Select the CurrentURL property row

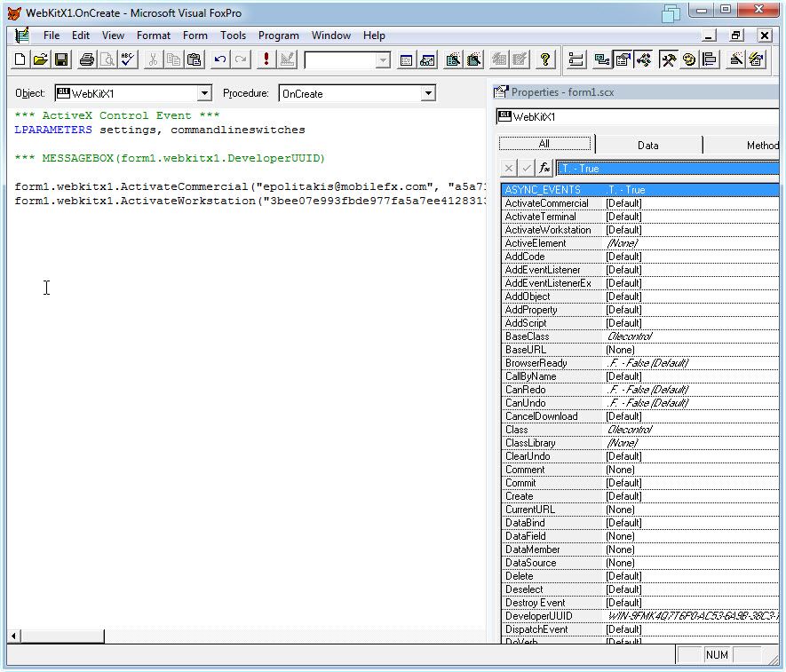[640, 510]
